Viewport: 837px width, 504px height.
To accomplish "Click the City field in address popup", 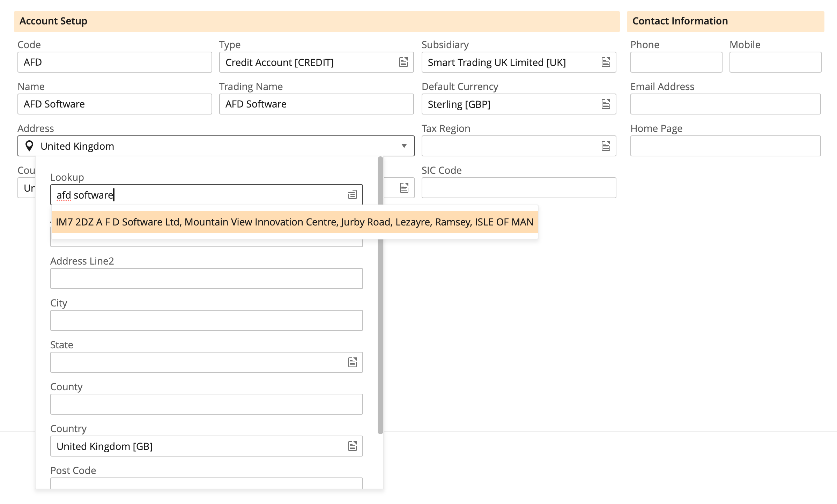I will [x=206, y=320].
